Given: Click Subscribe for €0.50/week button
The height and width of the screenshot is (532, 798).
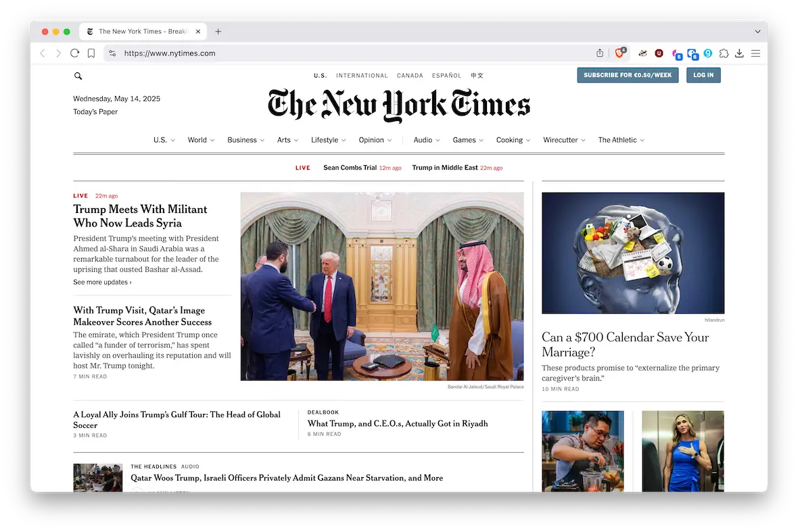Looking at the screenshot, I should coord(628,75).
